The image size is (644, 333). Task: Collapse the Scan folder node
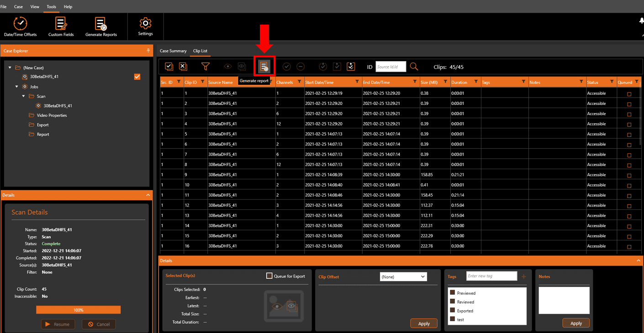coord(24,96)
